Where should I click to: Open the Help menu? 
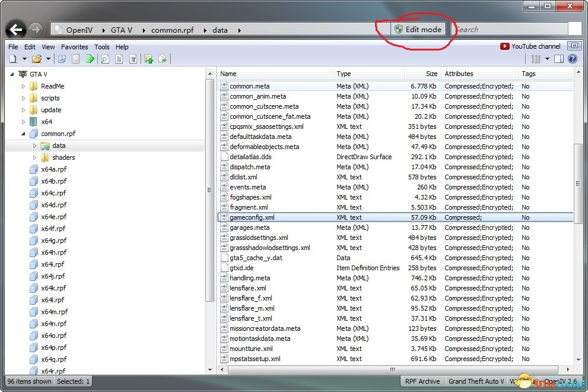[x=122, y=47]
